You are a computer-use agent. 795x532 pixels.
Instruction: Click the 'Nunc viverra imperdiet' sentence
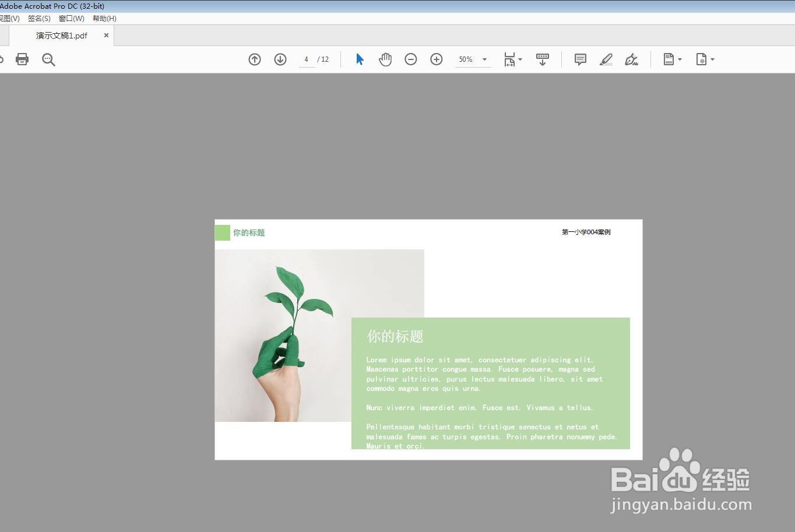tap(480, 408)
